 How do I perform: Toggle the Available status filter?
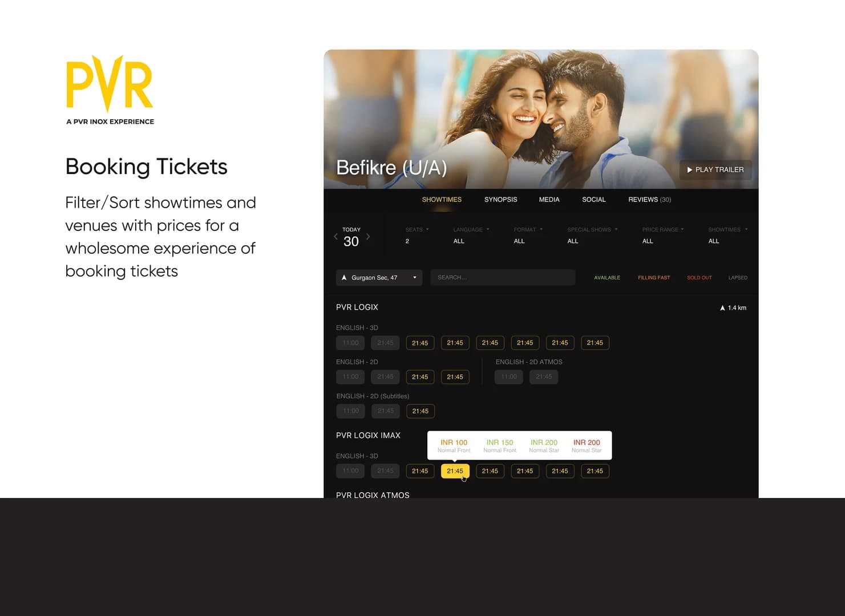point(607,278)
